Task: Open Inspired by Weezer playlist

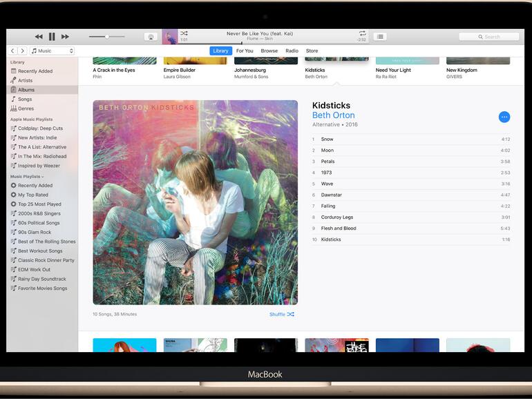Action: tap(42, 166)
